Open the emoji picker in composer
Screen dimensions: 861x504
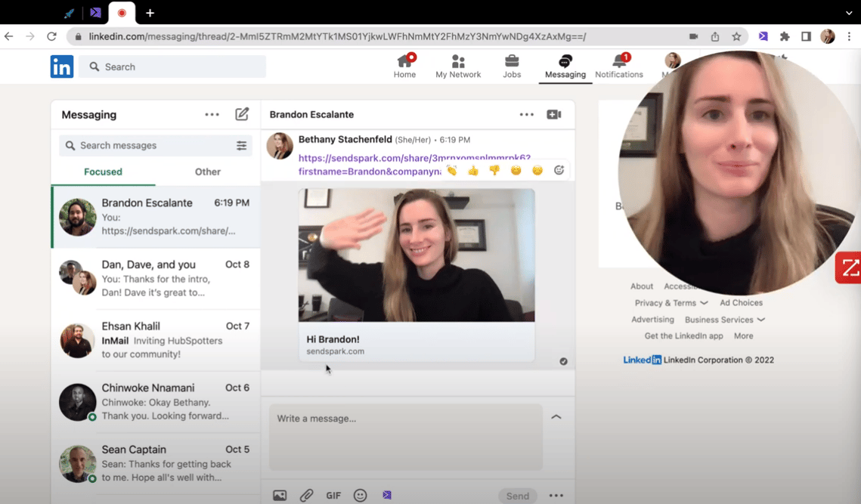pos(361,495)
